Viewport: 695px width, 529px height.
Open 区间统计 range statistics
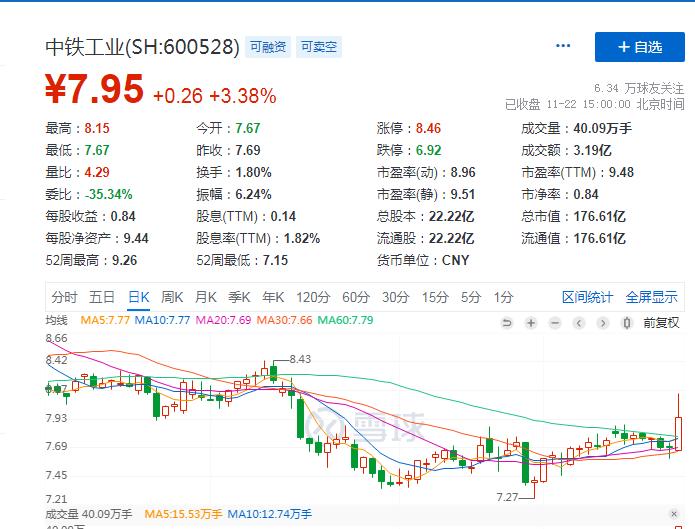[x=587, y=297]
